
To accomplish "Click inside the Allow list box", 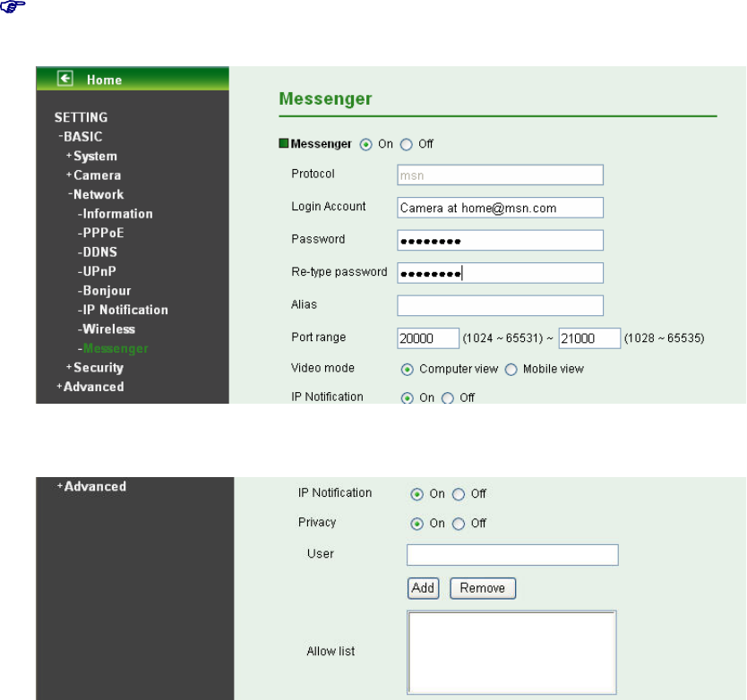I will pyautogui.click(x=511, y=653).
